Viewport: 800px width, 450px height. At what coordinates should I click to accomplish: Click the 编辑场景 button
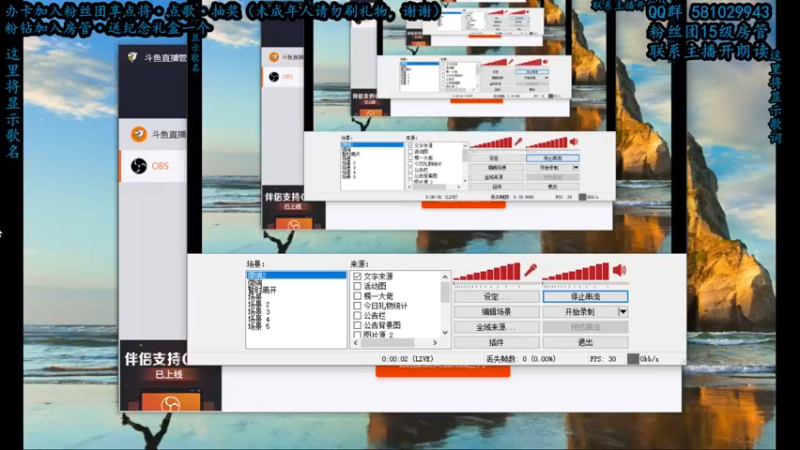tap(496, 312)
